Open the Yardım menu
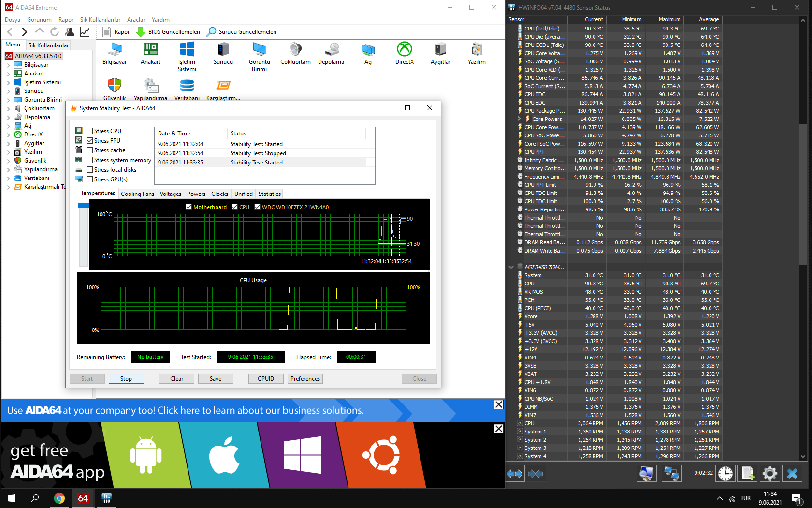This screenshot has height=508, width=812. coord(160,20)
